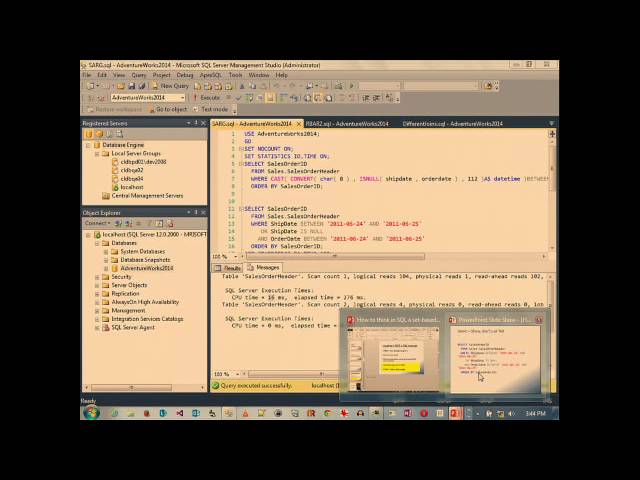
Task: Select the SQL Server Agent node
Action: pyautogui.click(x=133, y=328)
